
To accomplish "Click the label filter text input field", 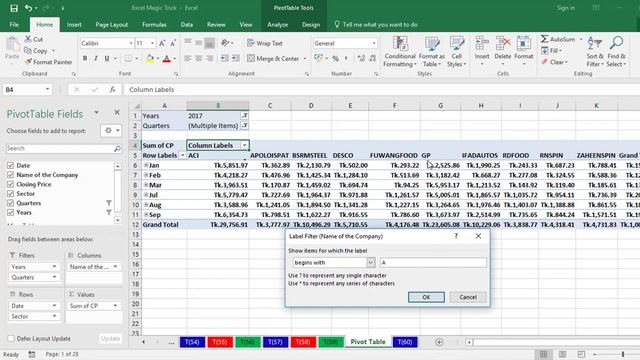I will (x=433, y=262).
